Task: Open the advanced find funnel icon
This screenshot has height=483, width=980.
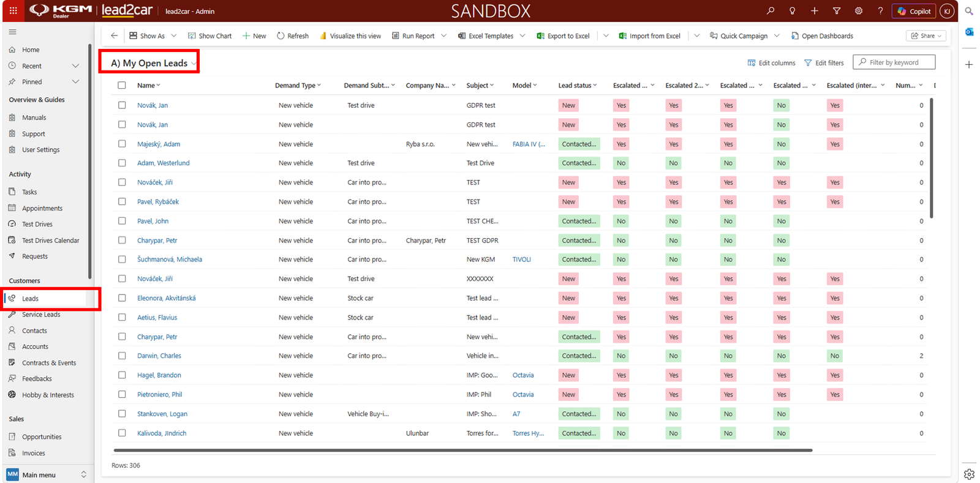Action: coord(836,11)
